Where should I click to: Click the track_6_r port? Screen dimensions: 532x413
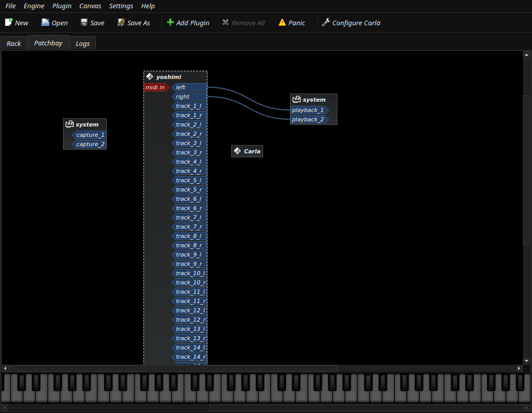[189, 209]
